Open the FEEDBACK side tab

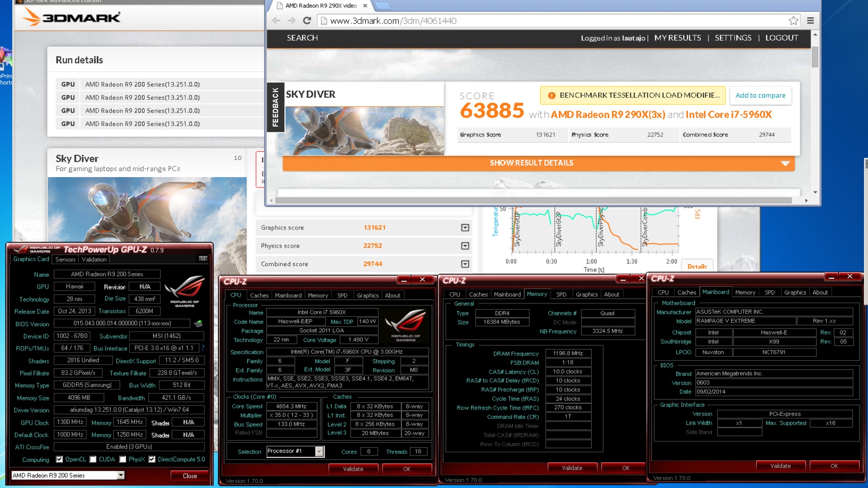click(x=275, y=107)
